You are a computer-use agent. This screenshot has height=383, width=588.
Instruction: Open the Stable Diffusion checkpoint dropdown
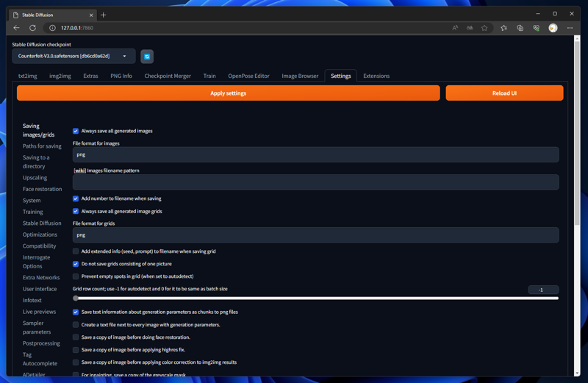pyautogui.click(x=73, y=57)
